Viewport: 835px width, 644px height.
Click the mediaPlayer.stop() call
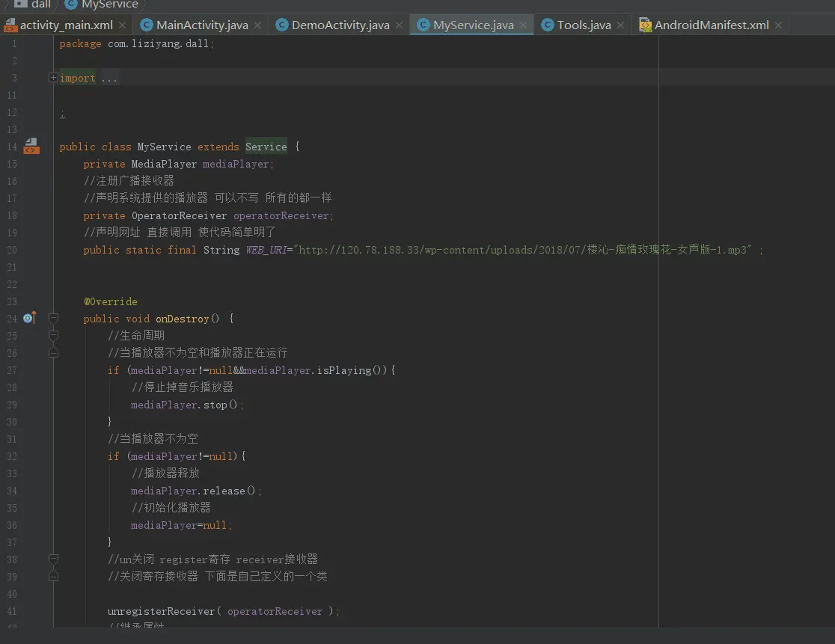[187, 405]
